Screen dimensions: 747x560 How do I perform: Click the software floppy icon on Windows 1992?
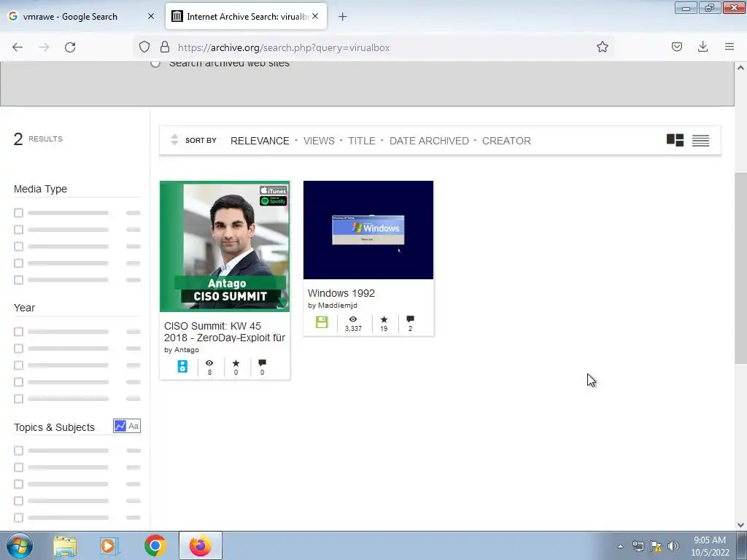(322, 322)
